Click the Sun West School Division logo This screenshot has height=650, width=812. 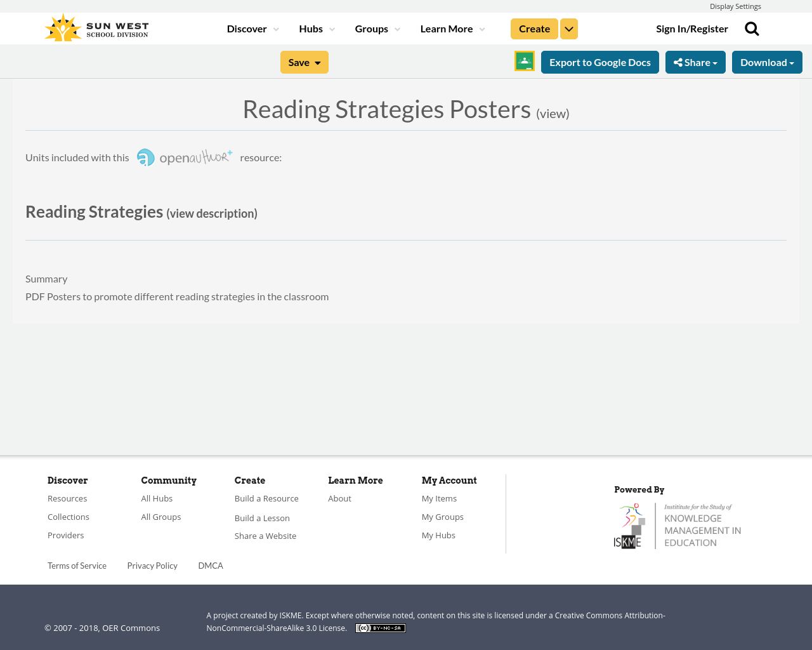[96, 26]
